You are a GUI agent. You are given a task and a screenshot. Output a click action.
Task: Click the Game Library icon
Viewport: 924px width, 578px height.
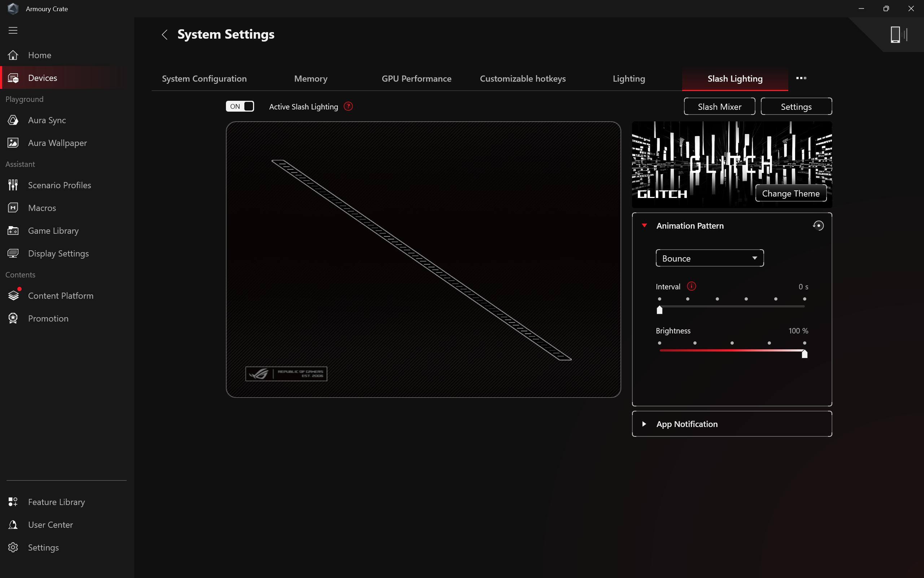(13, 231)
